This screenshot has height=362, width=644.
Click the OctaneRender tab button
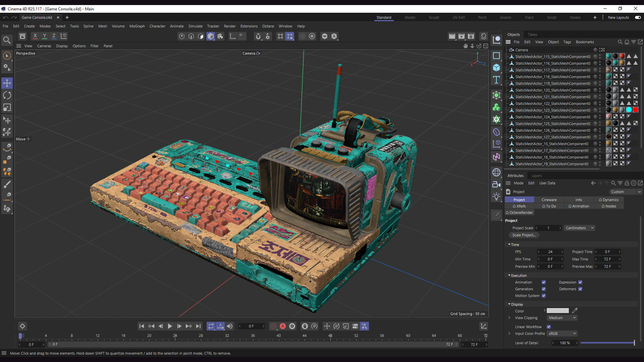click(x=520, y=213)
